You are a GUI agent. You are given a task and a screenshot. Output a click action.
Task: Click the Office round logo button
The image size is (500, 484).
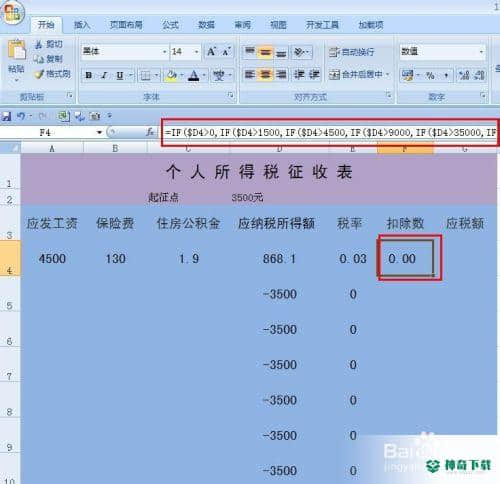[x=12, y=12]
